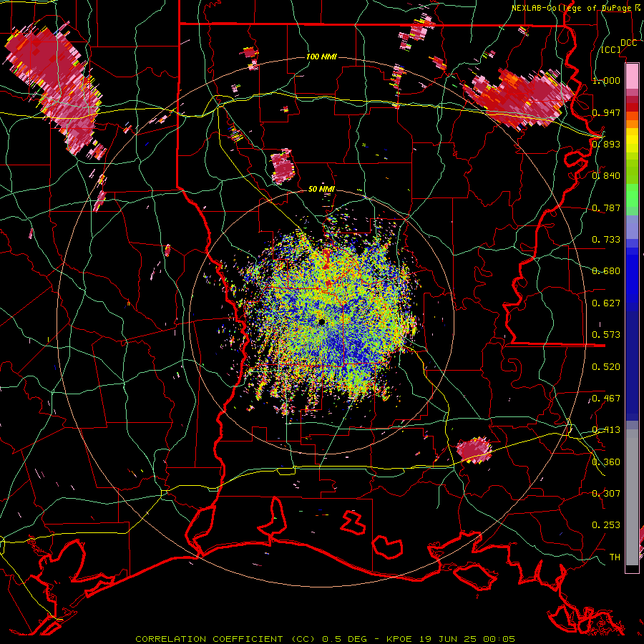
Task: Click the black radar site dot at the center
Action: click(x=322, y=322)
